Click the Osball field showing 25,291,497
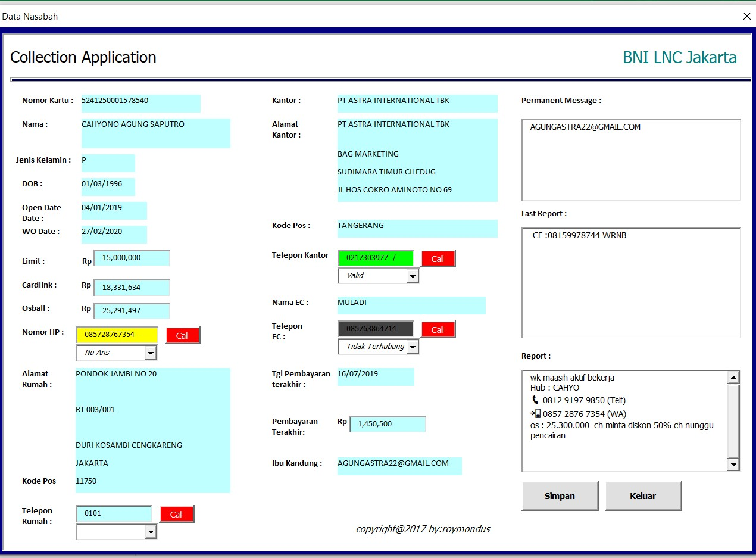 [x=132, y=311]
